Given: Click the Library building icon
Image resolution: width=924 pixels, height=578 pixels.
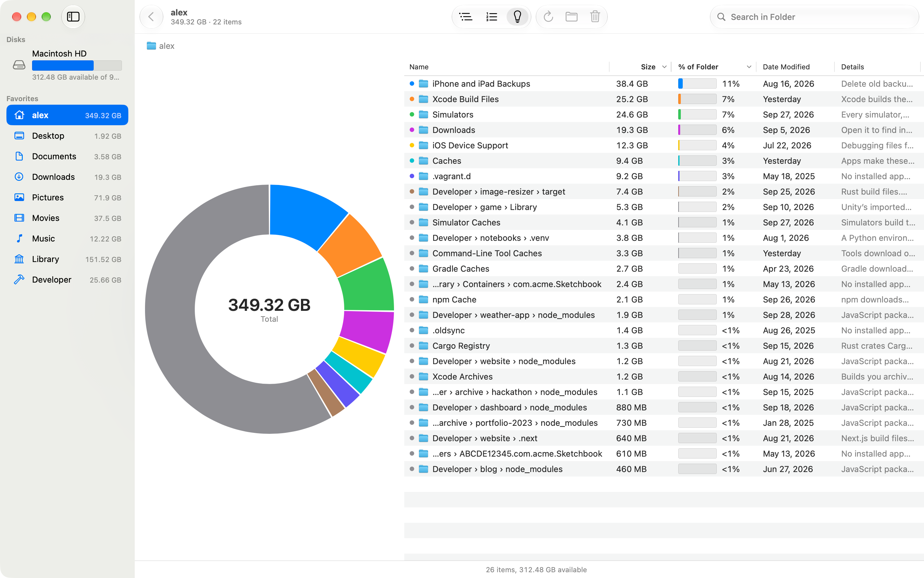Looking at the screenshot, I should pyautogui.click(x=19, y=259).
